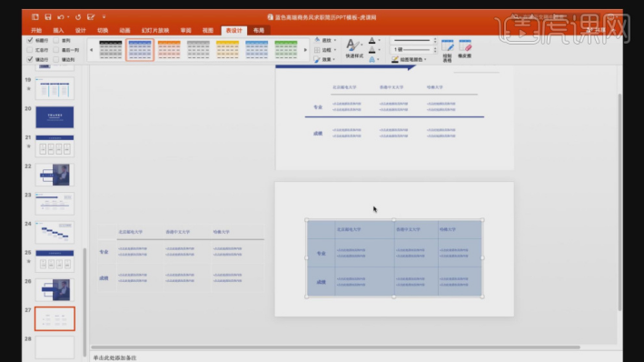
Task: Expand the Borders dropdown arrow
Action: click(x=335, y=50)
